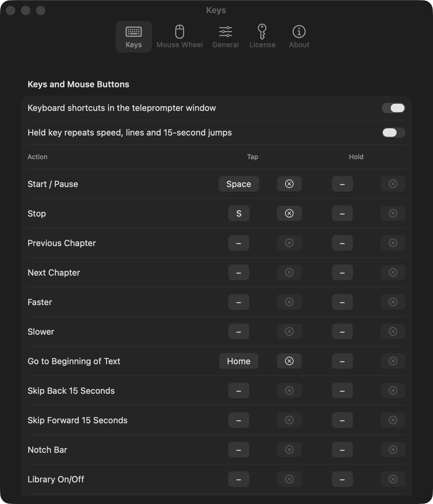Set a tap shortcut for Previous Chapter
This screenshot has width=433, height=504.
(x=238, y=243)
